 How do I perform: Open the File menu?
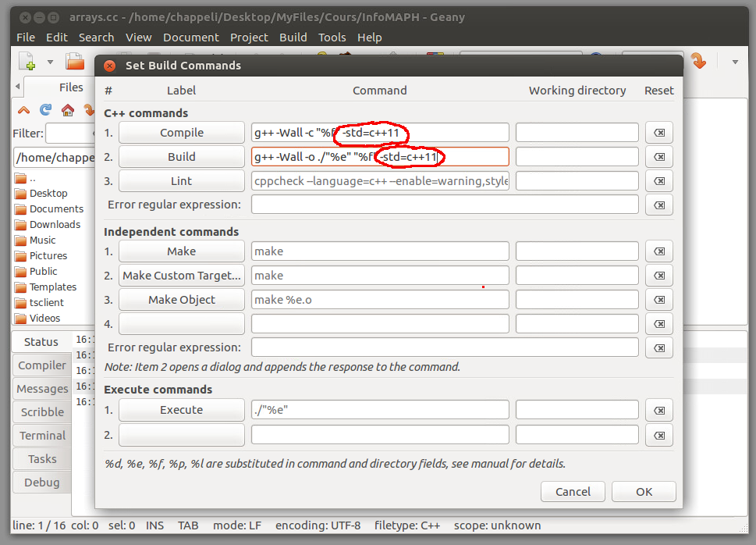[x=26, y=37]
